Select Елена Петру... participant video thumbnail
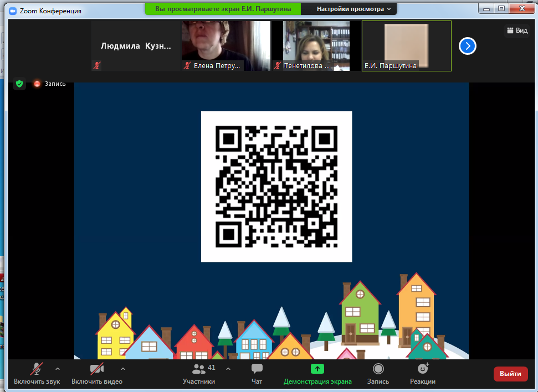Screen dimensions: 538x392 [x=226, y=46]
